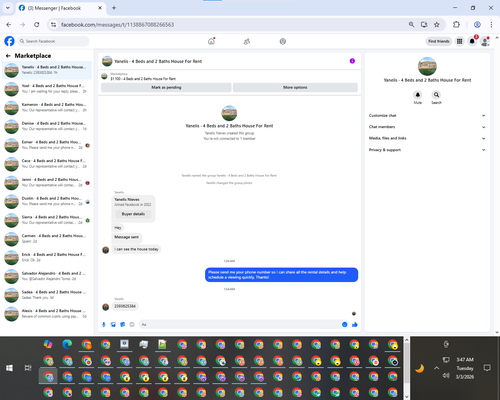Open the Groups icon in top navigation
The image size is (500, 400).
tap(283, 41)
